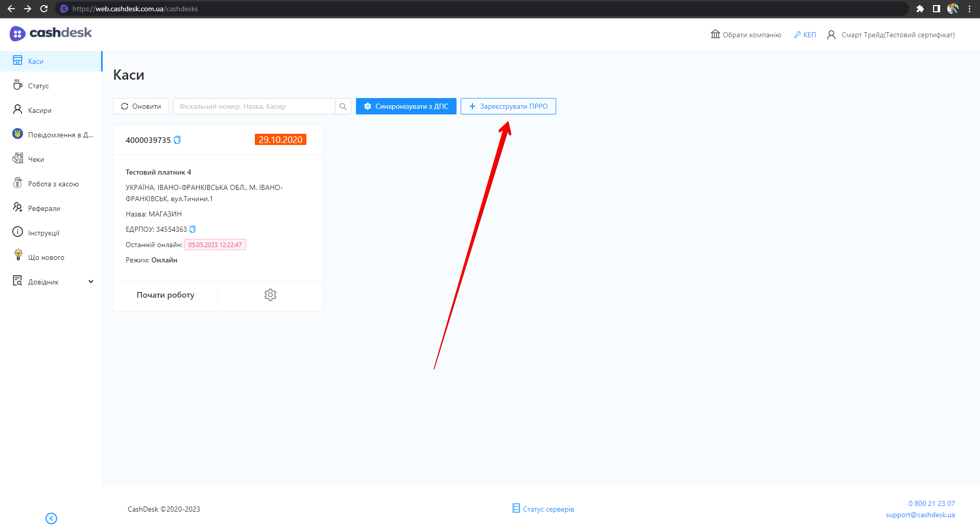Open Обрати компанію selector
This screenshot has width=980, height=531.
click(x=746, y=35)
